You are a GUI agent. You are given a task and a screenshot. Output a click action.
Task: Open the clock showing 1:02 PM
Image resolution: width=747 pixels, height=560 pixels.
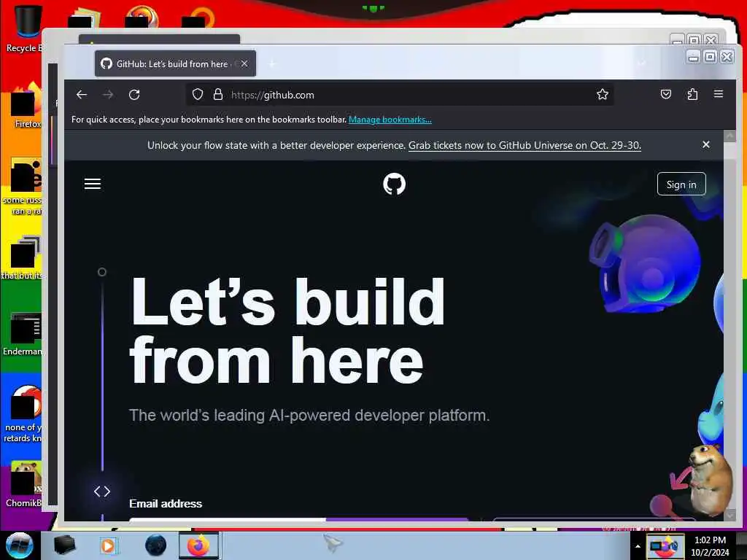click(x=710, y=546)
